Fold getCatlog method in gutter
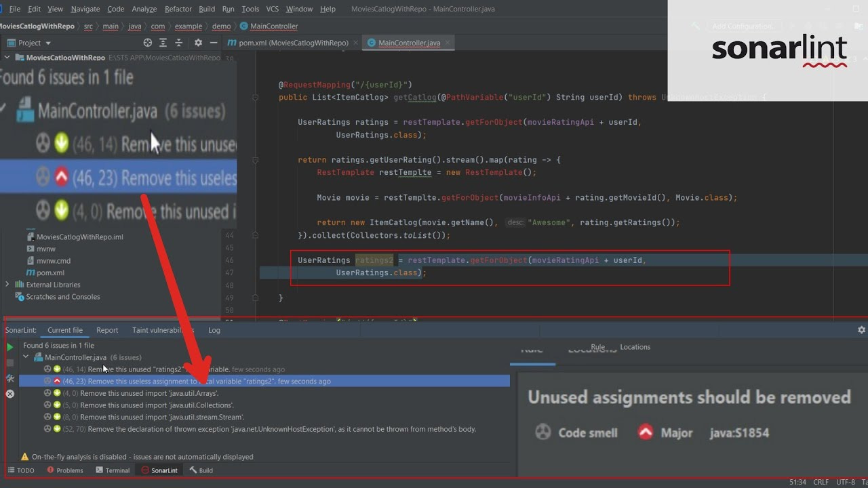Viewport: 868px width, 488px height. [255, 98]
